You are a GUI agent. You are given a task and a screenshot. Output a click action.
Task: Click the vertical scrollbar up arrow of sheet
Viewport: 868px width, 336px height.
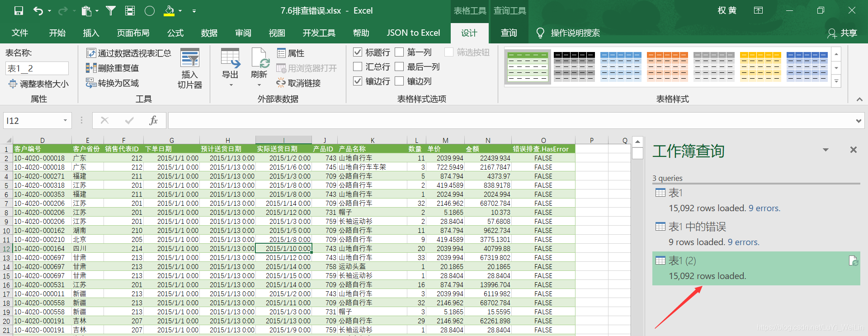pyautogui.click(x=637, y=142)
